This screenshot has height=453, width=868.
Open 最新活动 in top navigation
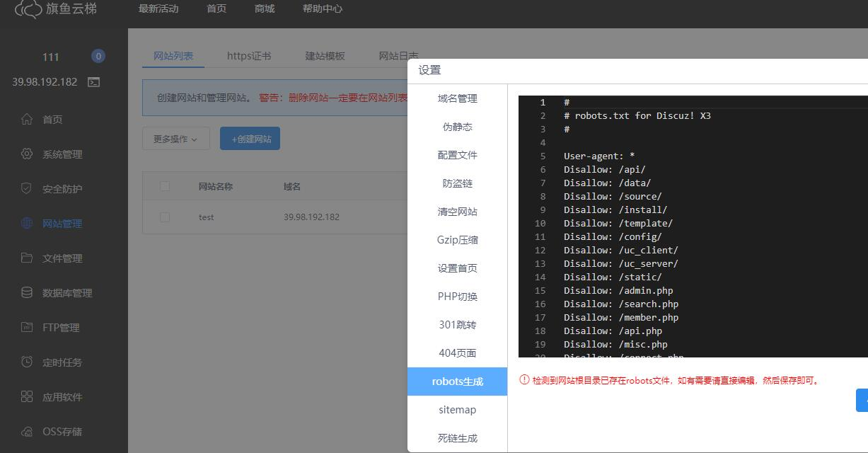pyautogui.click(x=158, y=9)
